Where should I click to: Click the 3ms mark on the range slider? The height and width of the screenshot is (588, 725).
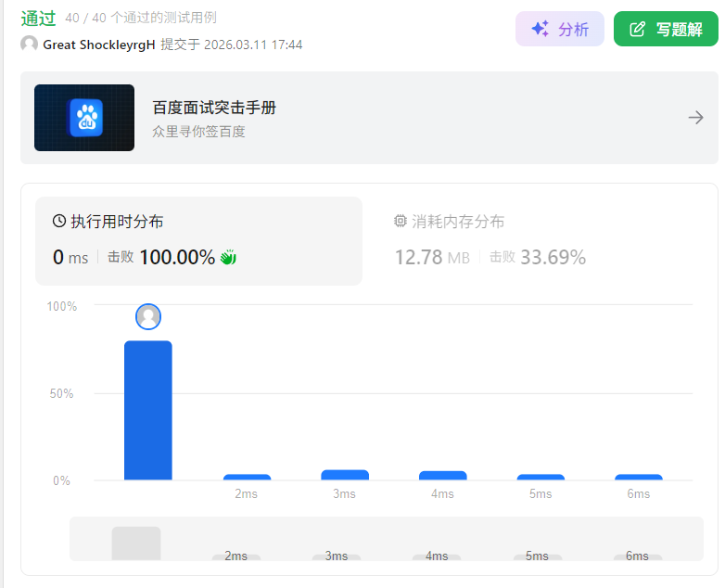337,556
